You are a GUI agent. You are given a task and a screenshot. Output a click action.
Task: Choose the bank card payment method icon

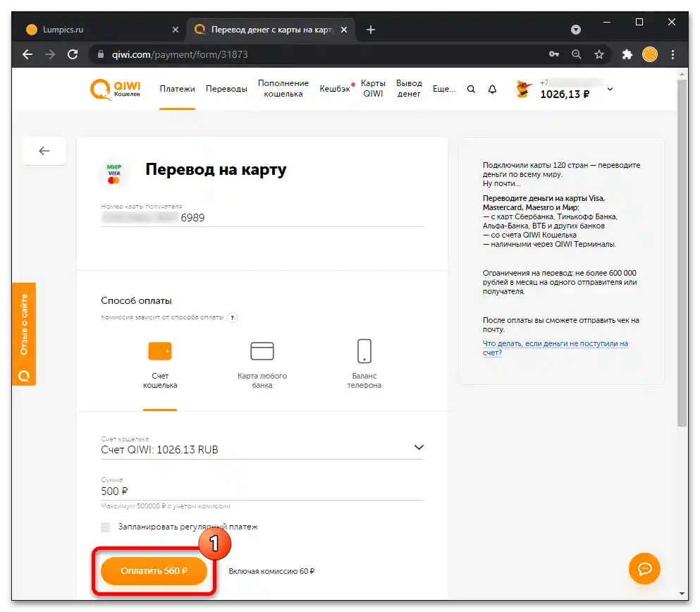262,351
